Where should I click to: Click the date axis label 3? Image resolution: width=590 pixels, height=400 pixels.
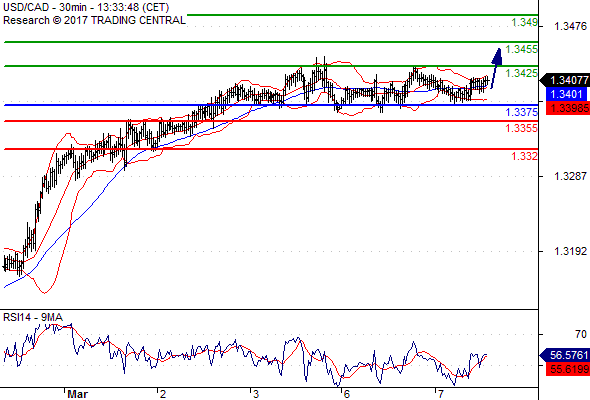point(256,394)
